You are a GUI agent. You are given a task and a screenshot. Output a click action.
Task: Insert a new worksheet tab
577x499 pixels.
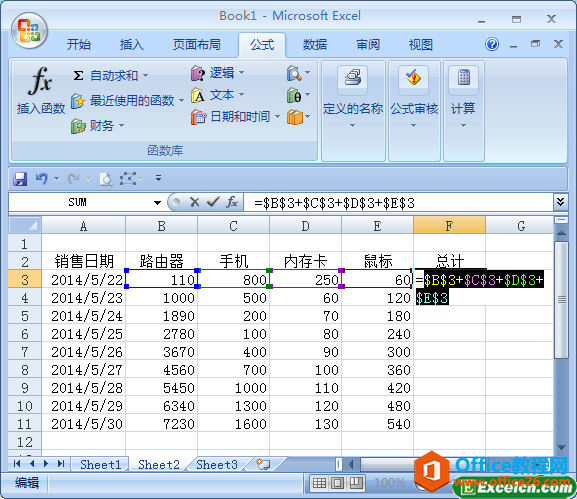click(x=263, y=464)
